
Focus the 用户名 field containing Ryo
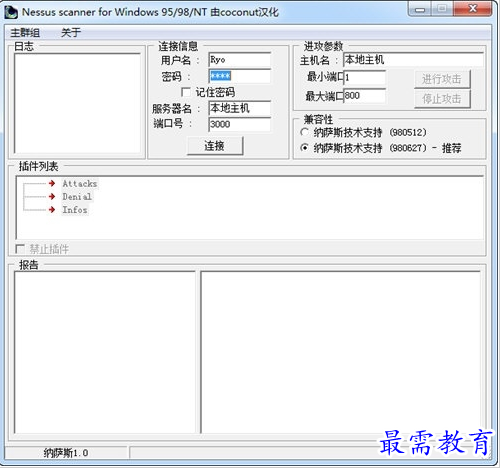click(239, 60)
